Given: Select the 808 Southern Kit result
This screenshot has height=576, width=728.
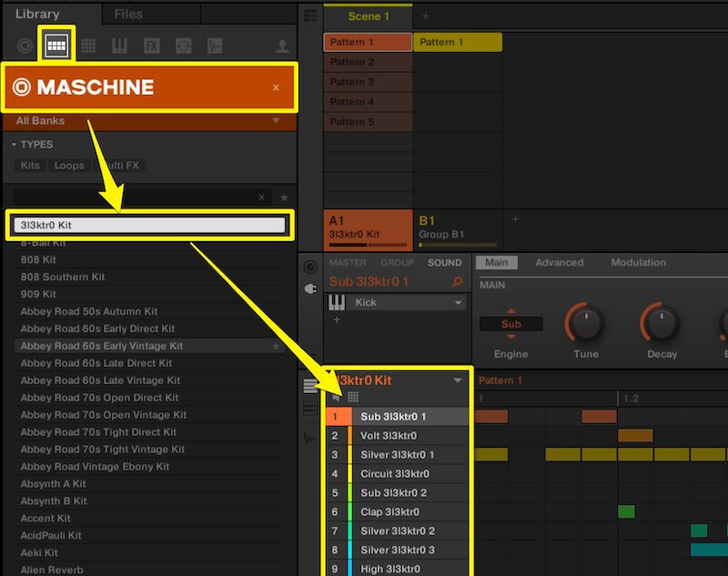Looking at the screenshot, I should click(x=149, y=277).
